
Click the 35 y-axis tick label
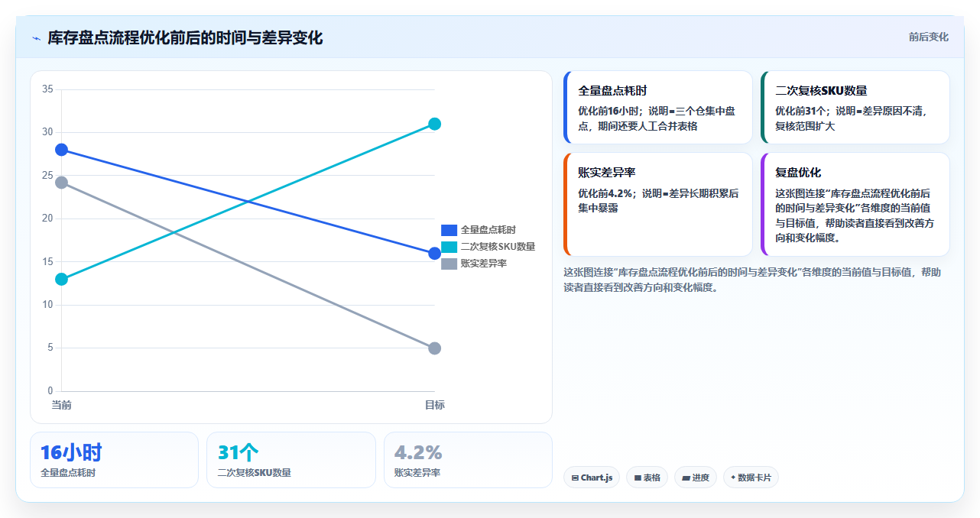click(x=47, y=89)
